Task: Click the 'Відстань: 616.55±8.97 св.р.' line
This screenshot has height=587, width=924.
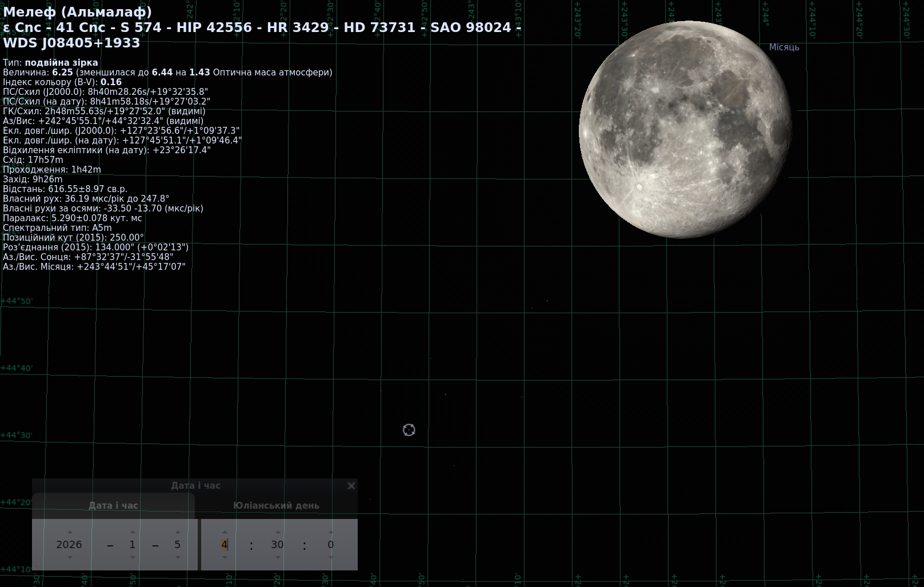Action: click(65, 189)
